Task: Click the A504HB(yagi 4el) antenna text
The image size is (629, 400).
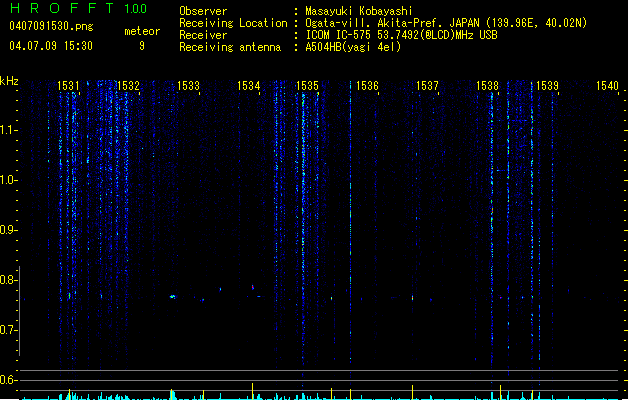Action: point(353,47)
